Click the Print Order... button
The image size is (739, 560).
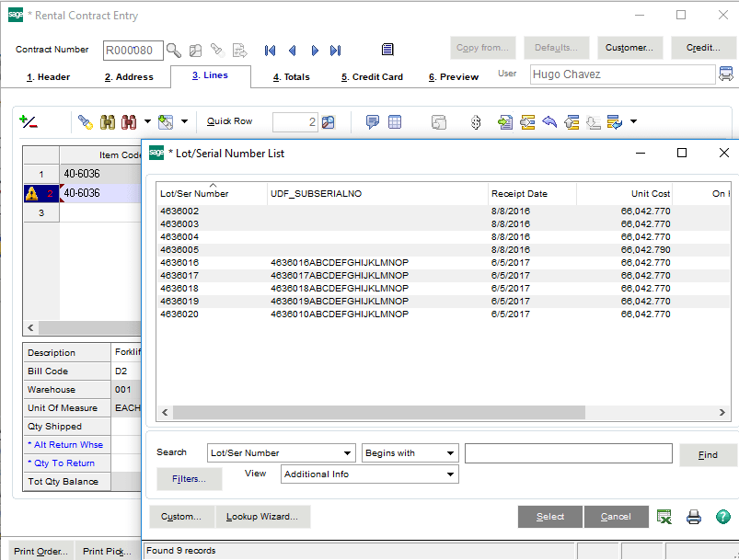[x=40, y=551]
